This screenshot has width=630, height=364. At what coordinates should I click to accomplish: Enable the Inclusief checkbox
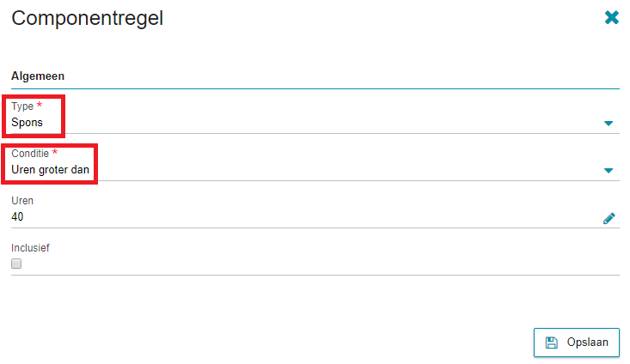pos(16,264)
